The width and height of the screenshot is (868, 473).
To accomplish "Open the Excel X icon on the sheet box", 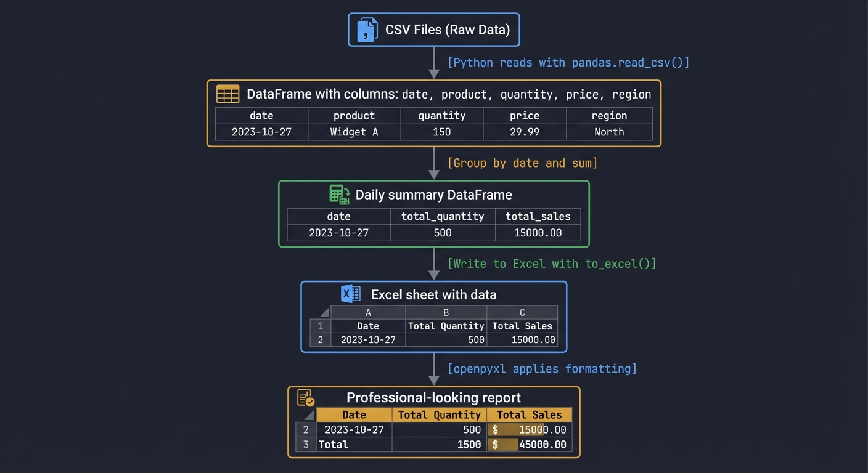I will (x=350, y=294).
